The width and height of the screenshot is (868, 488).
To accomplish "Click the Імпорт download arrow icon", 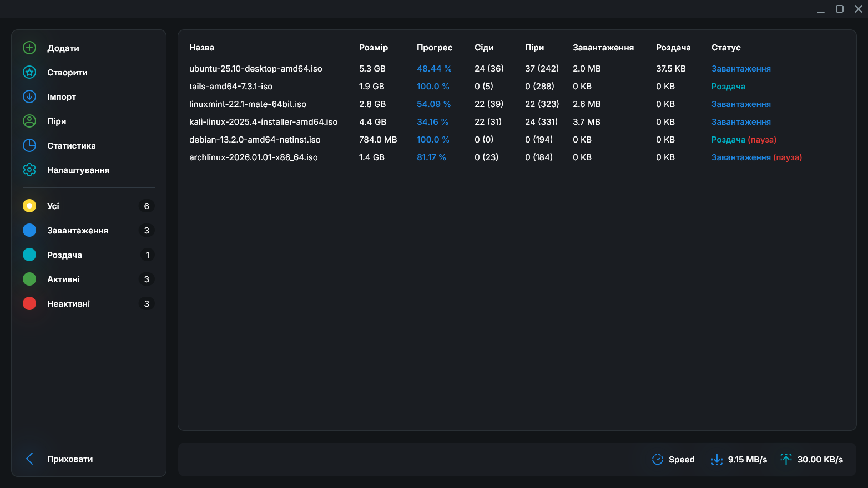I will click(x=29, y=96).
